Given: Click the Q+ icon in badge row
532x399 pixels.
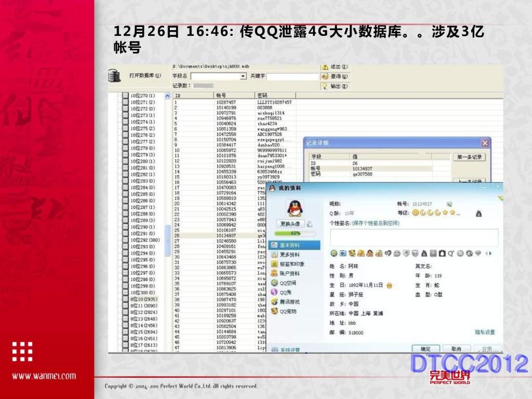Looking at the screenshot, I should [451, 253].
